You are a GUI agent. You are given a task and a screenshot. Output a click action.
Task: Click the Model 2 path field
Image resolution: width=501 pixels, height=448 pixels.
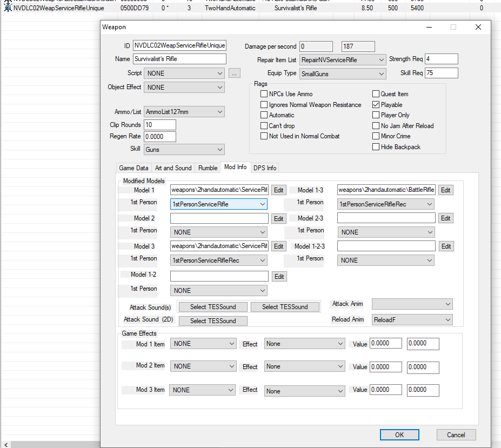pos(219,218)
